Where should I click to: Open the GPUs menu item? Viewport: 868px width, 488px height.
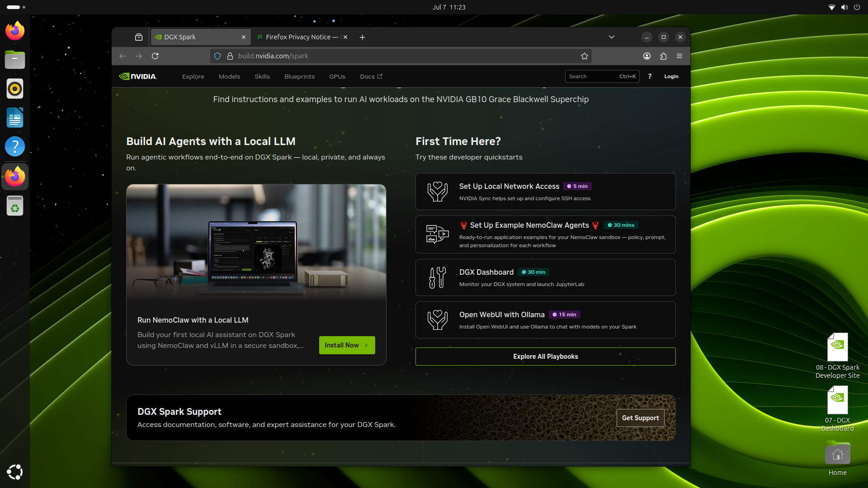tap(337, 76)
